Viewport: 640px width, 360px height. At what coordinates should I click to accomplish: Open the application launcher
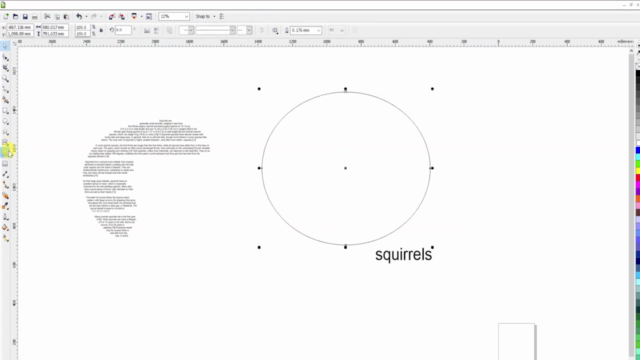click(x=134, y=16)
